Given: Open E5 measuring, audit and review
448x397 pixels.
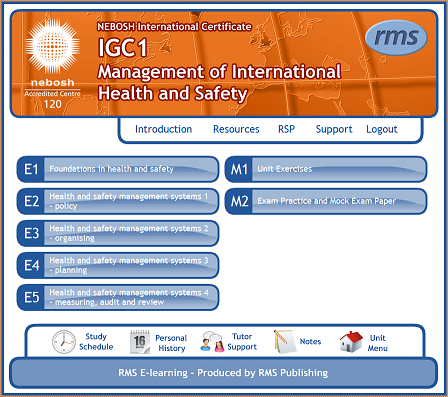Looking at the screenshot, I should click(x=118, y=297).
